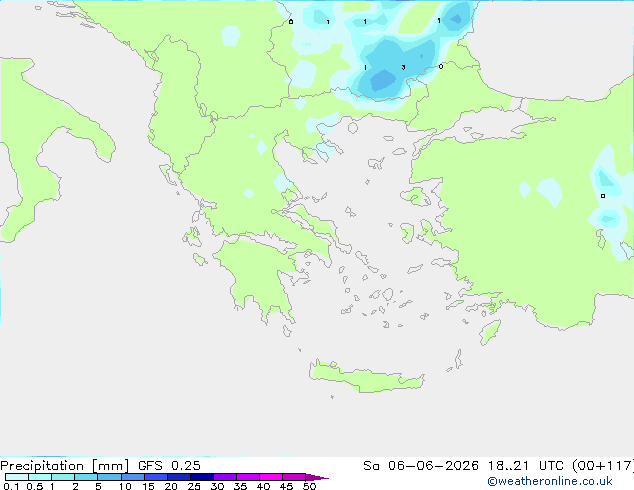Click the '0.1' legend scale label
634x490 pixels.
coord(11,486)
